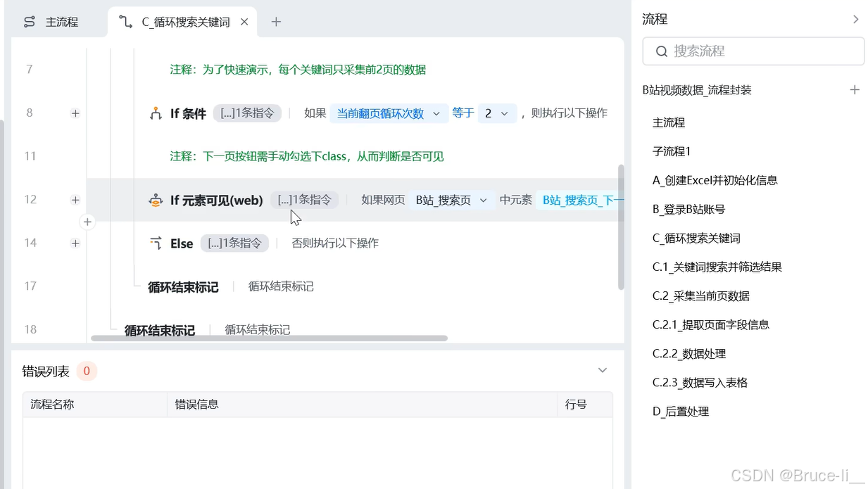
Task: Add a new flow tab with plus
Action: [x=276, y=22]
